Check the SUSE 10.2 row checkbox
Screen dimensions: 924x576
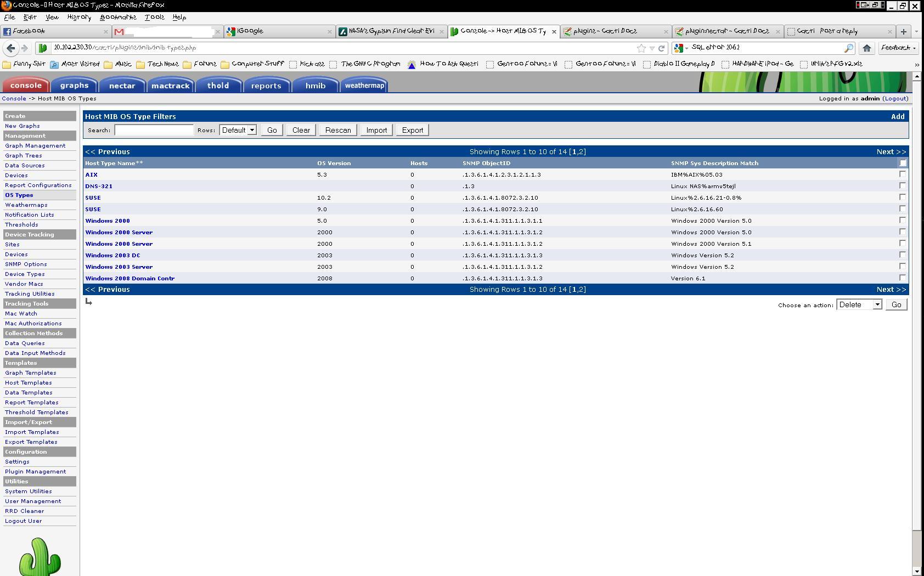coord(903,197)
